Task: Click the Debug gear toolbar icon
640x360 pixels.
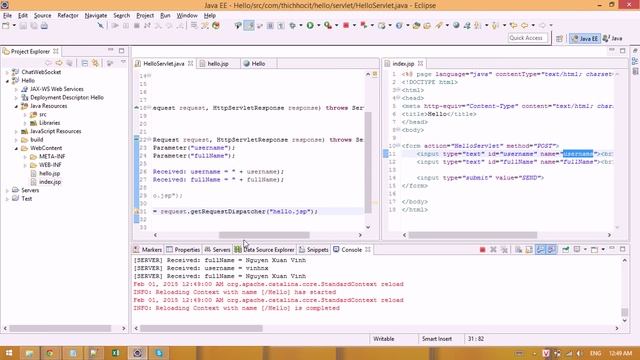Action: pyautogui.click(x=292, y=25)
